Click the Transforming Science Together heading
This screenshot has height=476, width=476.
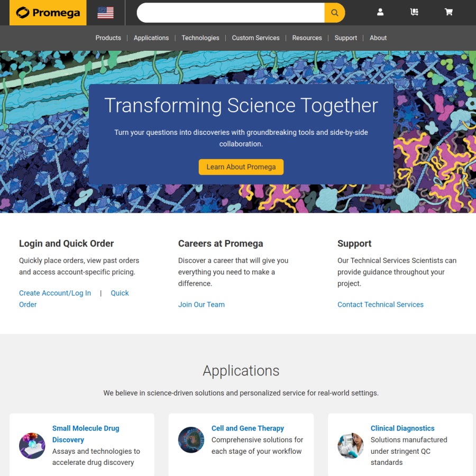click(241, 105)
